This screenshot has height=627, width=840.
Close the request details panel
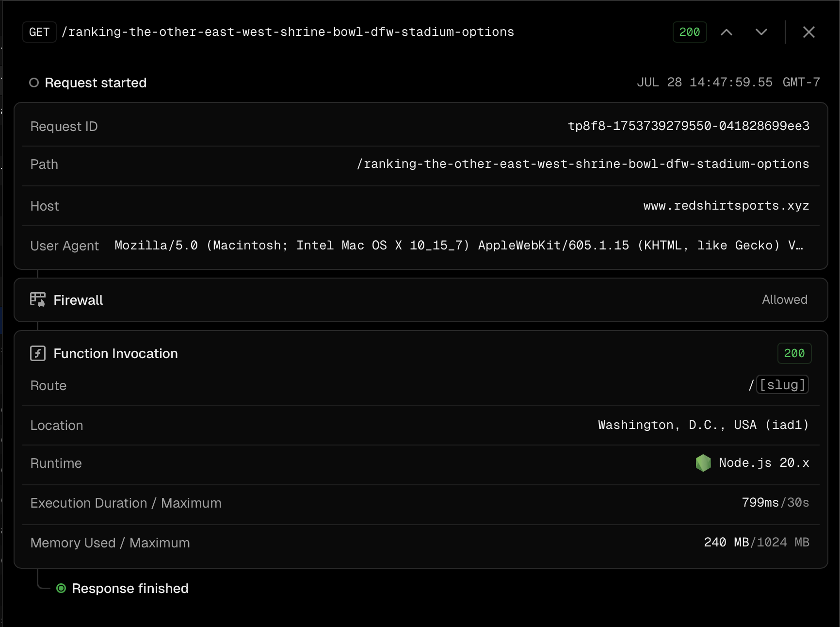click(x=808, y=32)
